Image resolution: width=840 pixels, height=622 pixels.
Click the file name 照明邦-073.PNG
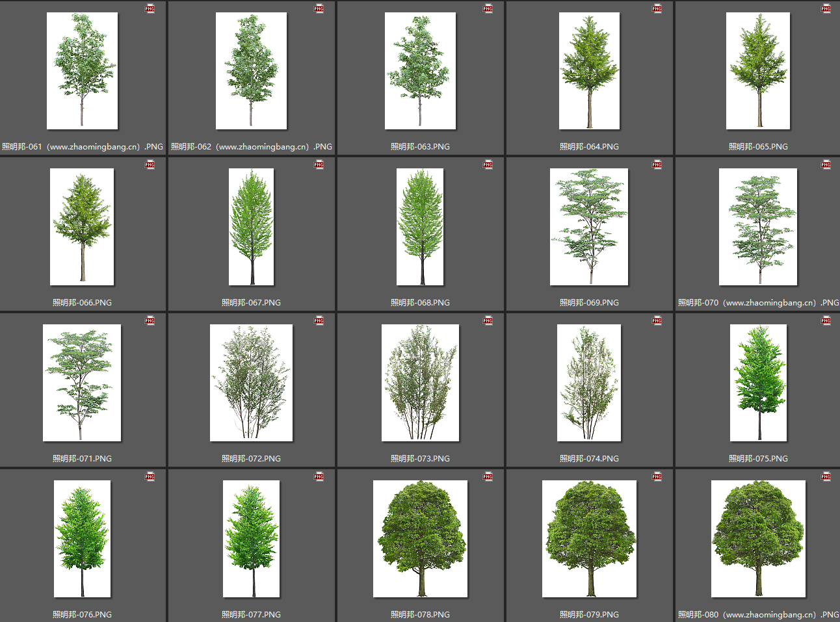click(420, 459)
